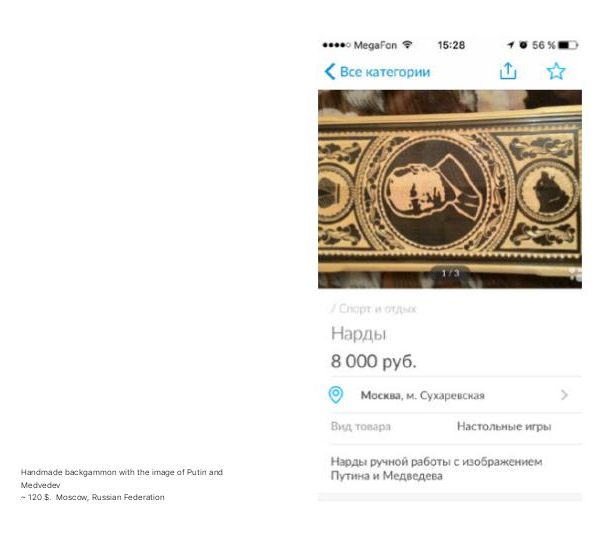Select the listing description text
The image size is (600, 543).
pyautogui.click(x=436, y=469)
